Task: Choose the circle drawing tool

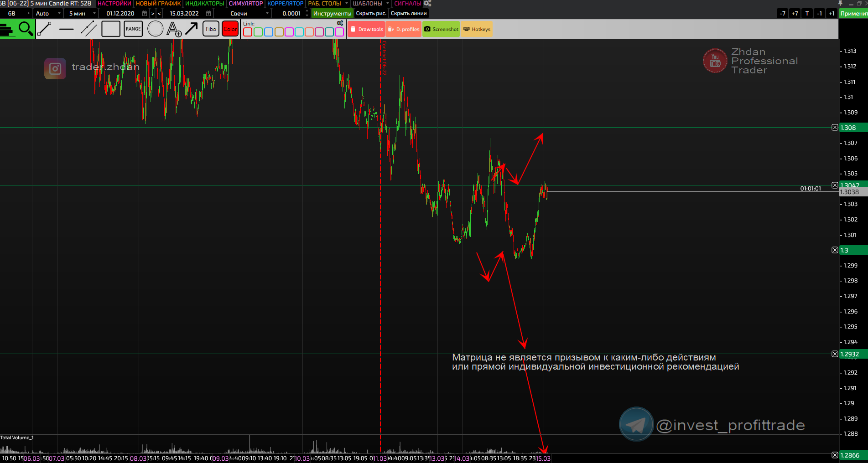Action: click(x=155, y=29)
